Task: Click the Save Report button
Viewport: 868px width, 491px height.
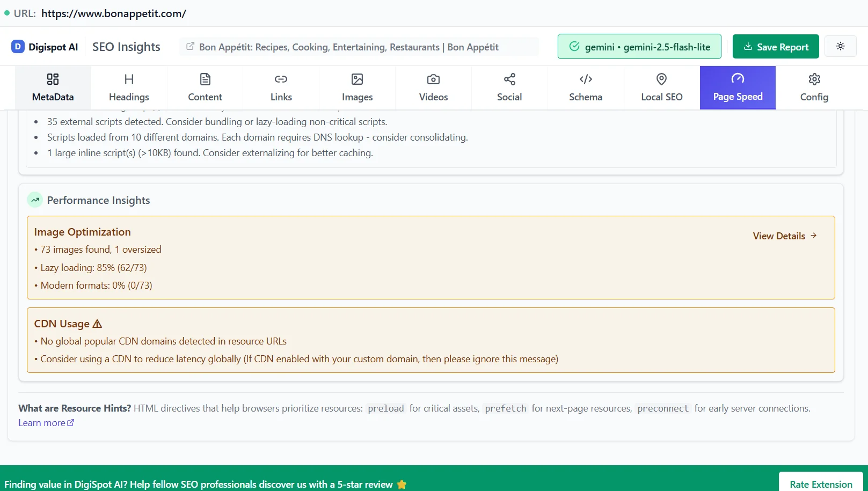Action: pos(776,47)
